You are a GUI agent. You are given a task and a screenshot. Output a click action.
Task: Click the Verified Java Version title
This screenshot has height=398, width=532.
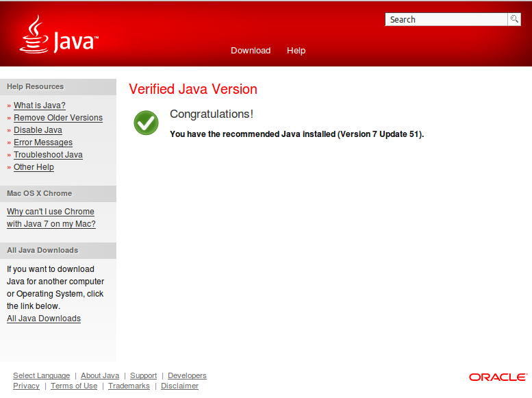click(x=193, y=89)
